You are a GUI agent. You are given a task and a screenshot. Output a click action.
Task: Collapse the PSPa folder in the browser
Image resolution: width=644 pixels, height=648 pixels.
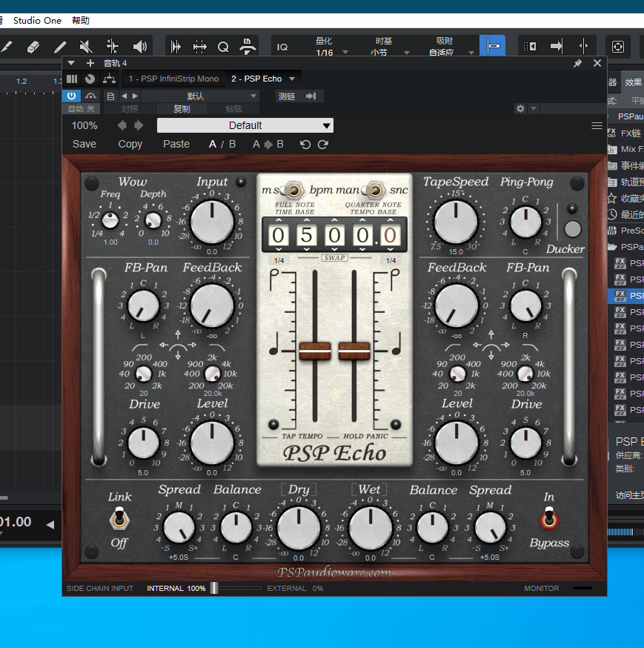coord(612,247)
